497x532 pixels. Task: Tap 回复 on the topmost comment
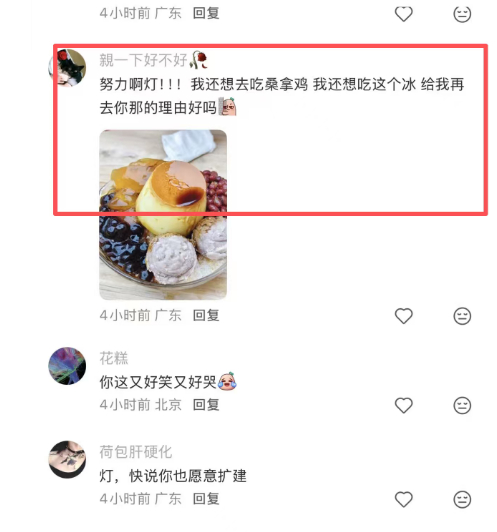pyautogui.click(x=206, y=14)
